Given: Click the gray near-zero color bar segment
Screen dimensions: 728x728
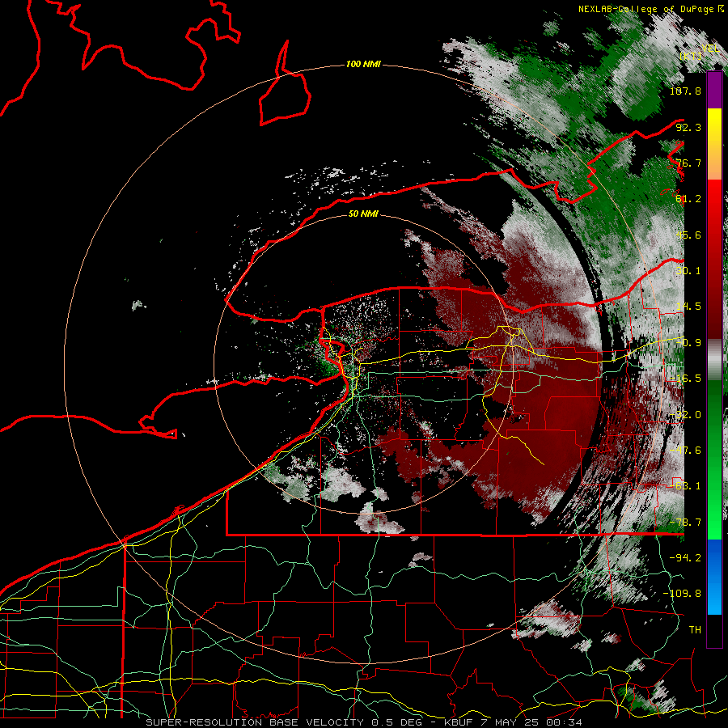Looking at the screenshot, I should tap(714, 359).
